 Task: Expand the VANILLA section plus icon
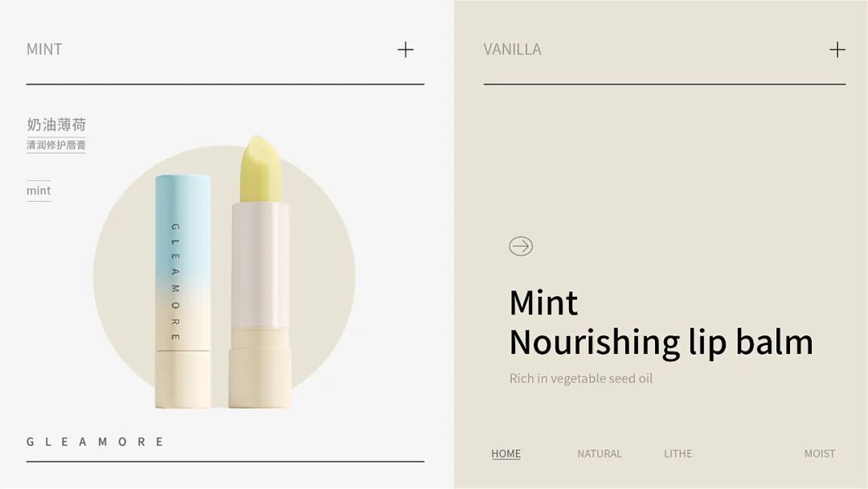click(x=837, y=50)
